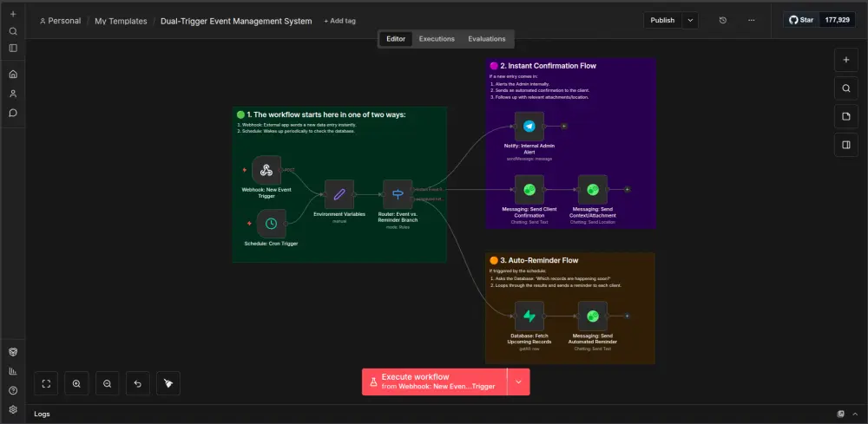Go to Home via the house icon
This screenshot has width=868, height=424.
13,74
